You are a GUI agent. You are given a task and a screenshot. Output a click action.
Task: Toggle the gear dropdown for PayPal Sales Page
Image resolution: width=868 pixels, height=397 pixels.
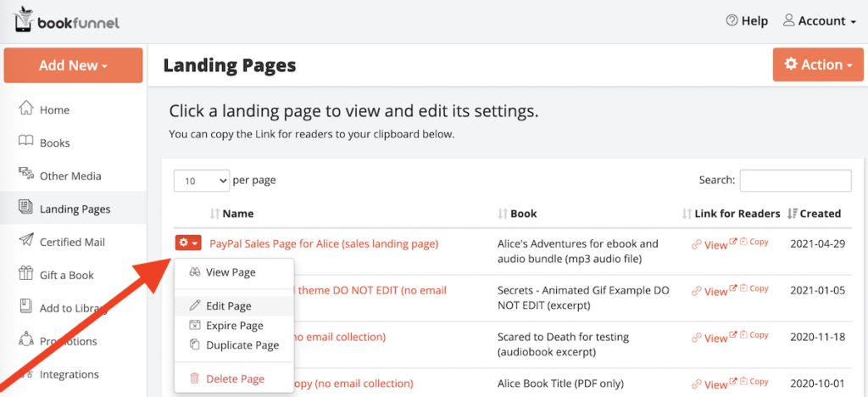point(188,243)
